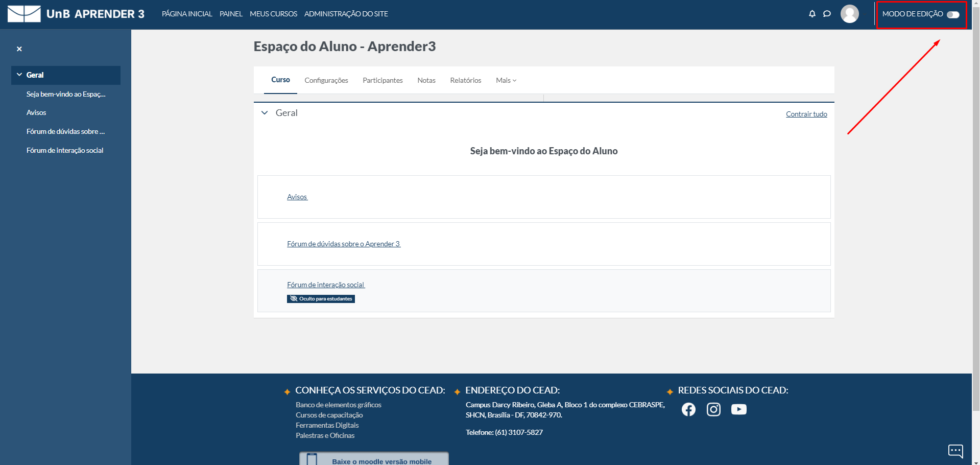Viewport: 980px width, 465px height.
Task: Click Baixe o moodle versão mobile button
Action: coord(374,458)
